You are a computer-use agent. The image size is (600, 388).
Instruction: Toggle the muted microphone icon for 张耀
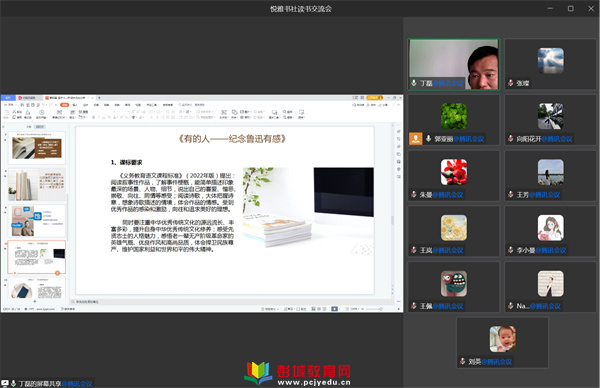click(x=510, y=83)
